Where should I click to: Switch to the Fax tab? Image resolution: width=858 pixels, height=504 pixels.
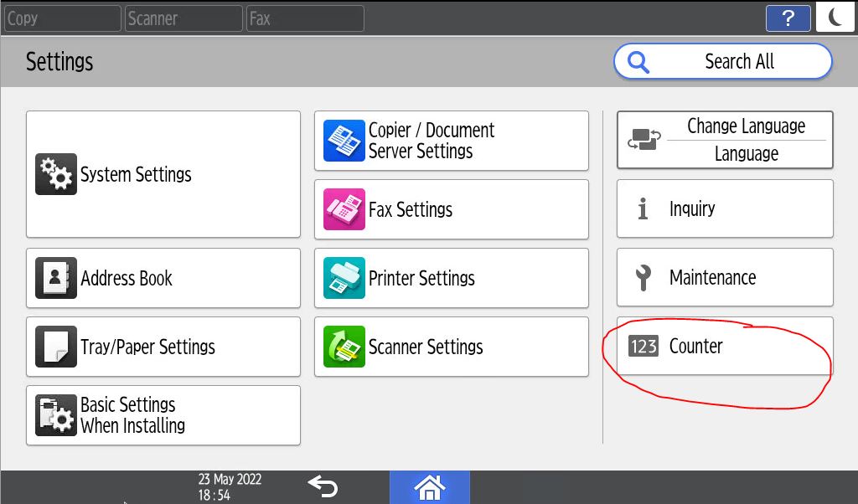tap(305, 18)
